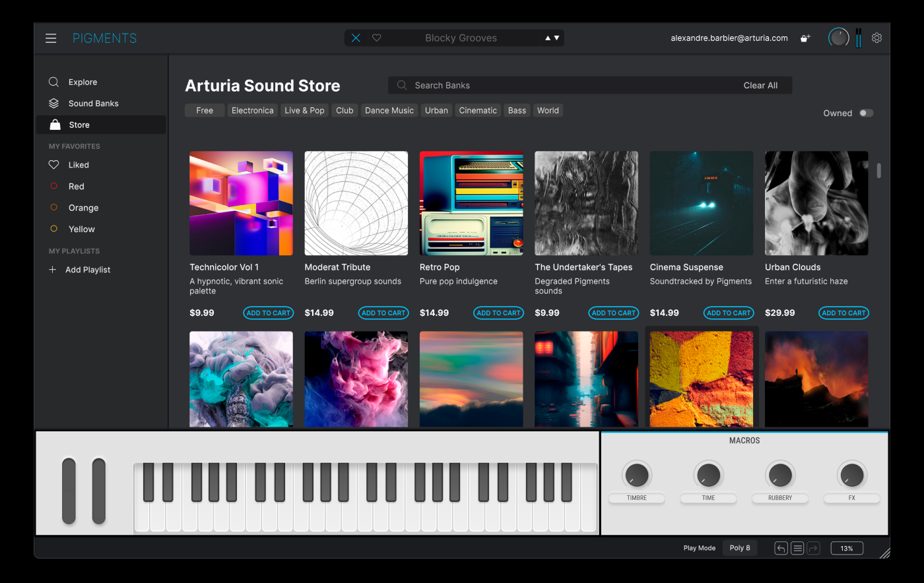Click Clear All in search bar
The image size is (924, 583).
pyautogui.click(x=760, y=85)
